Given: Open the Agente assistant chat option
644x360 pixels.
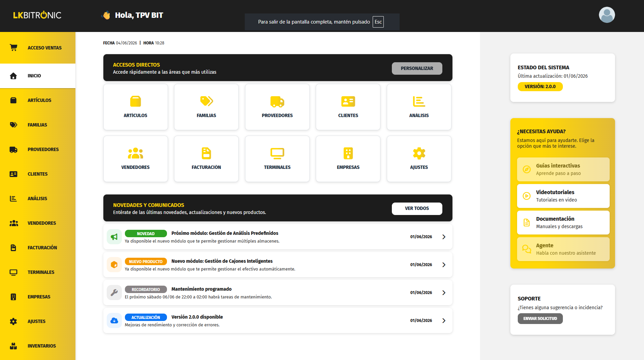Looking at the screenshot, I should pyautogui.click(x=563, y=249).
